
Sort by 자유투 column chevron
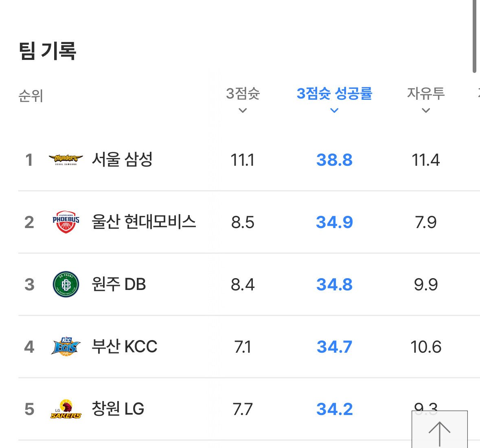coord(426,110)
